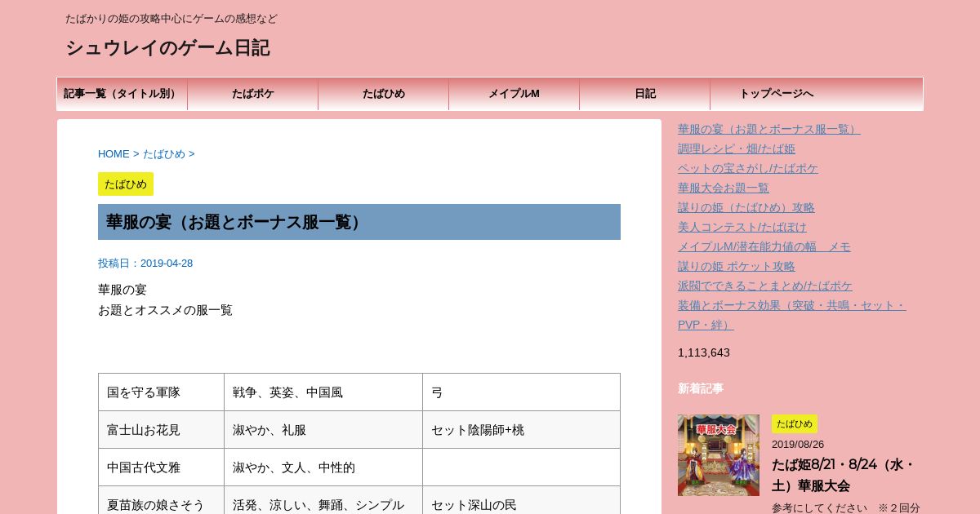
Task: Open sidebar link 謀りの姫 ポケット攻略
Action: pos(737,266)
